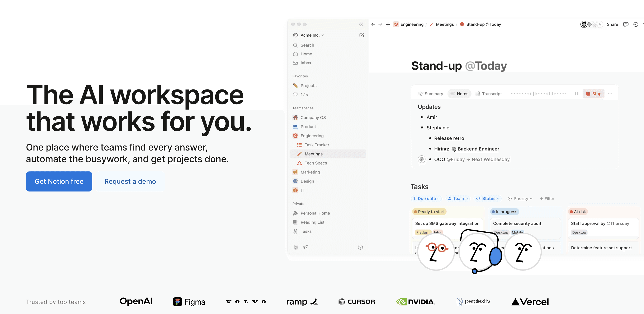This screenshot has height=314, width=644.
Task: Open the Inbox in the sidebar
Action: [306, 63]
